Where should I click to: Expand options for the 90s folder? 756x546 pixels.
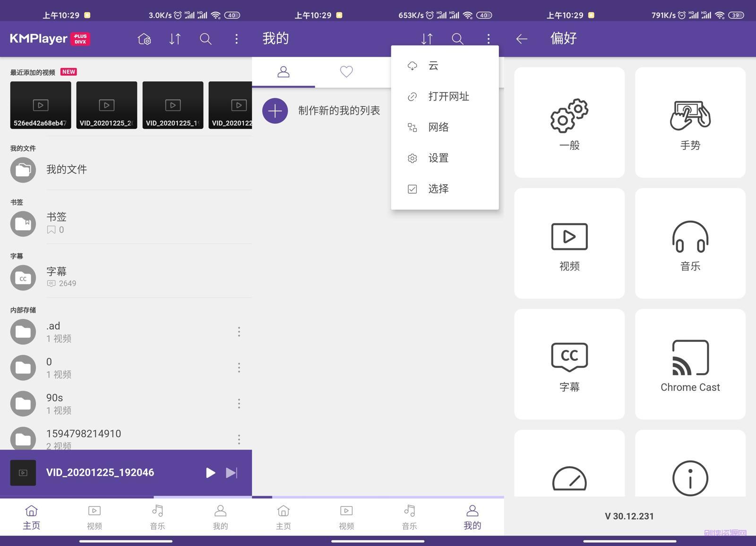(x=239, y=403)
